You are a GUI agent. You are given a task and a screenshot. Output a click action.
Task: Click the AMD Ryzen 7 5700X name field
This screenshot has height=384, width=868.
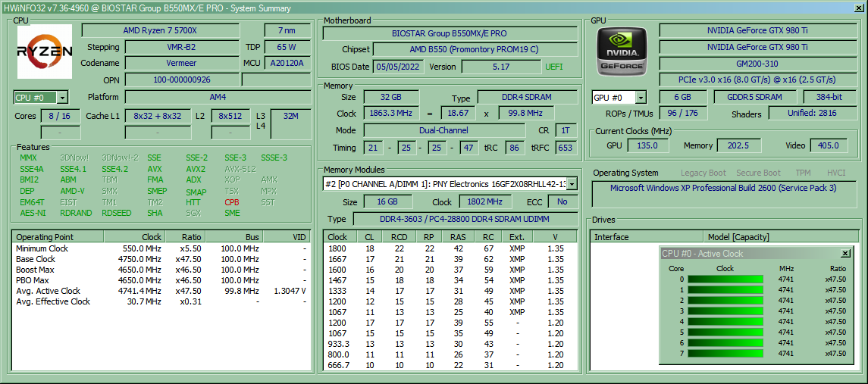coord(161,30)
